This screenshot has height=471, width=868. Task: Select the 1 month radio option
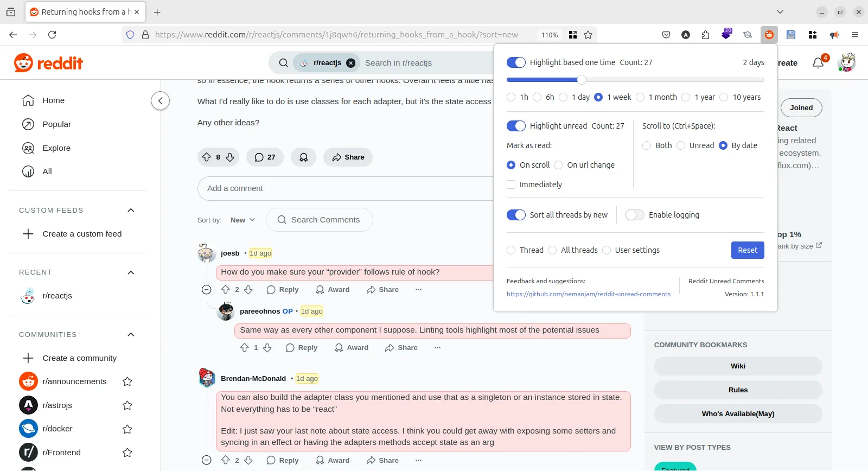point(640,97)
